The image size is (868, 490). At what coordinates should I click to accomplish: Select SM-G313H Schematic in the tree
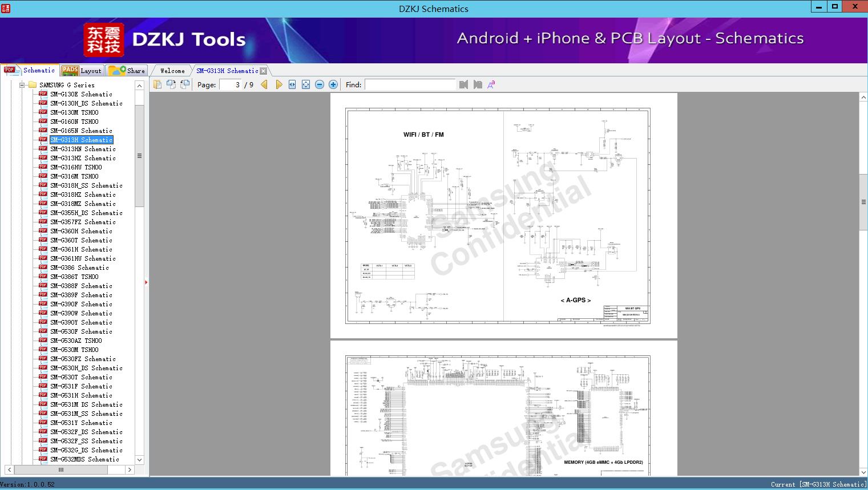(x=81, y=140)
